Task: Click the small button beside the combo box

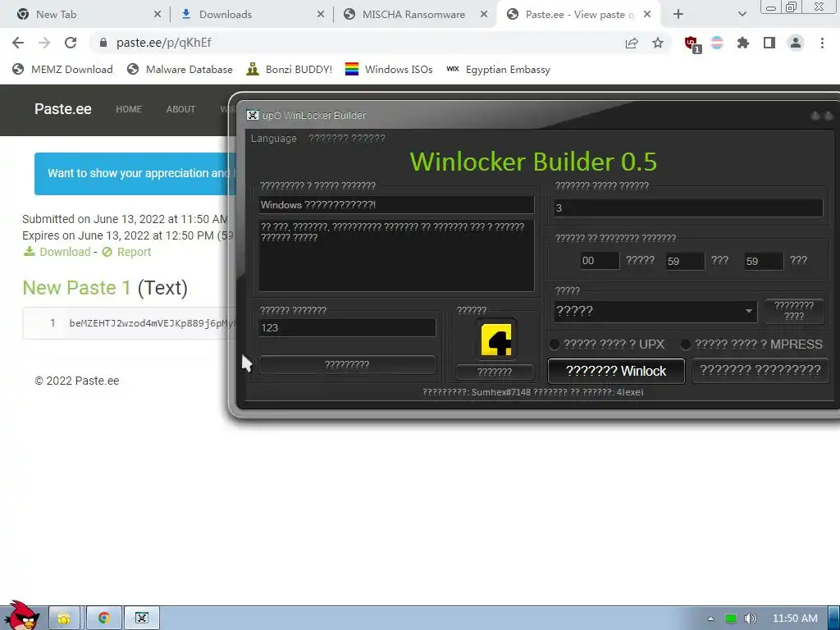Action: [x=794, y=311]
